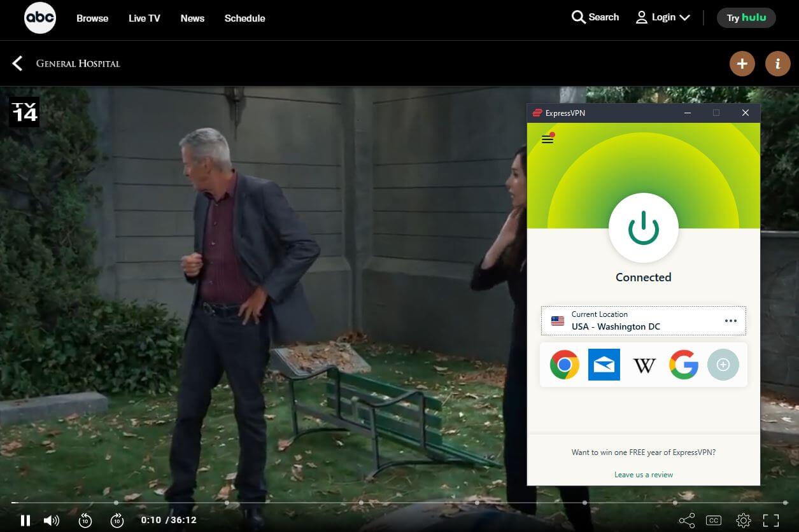799x532 pixels.
Task: Pause the video playback
Action: tap(25, 521)
